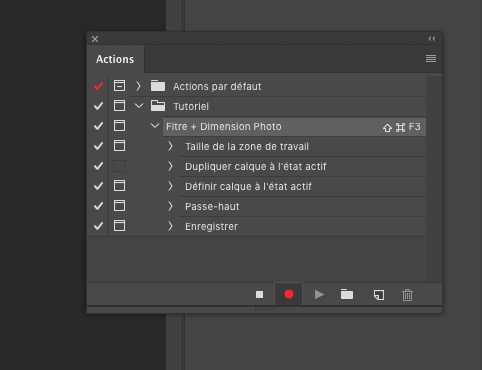Toggle the checkmark for Dupliquer calque

pos(98,166)
